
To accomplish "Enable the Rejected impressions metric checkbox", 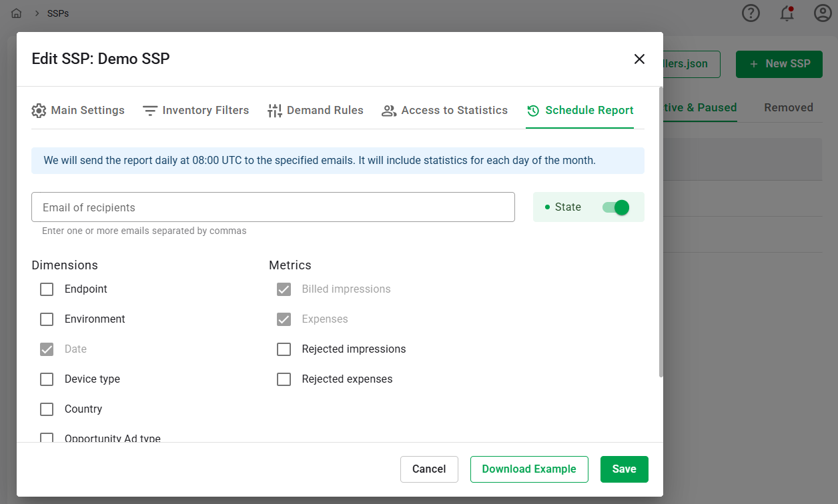I will [284, 349].
